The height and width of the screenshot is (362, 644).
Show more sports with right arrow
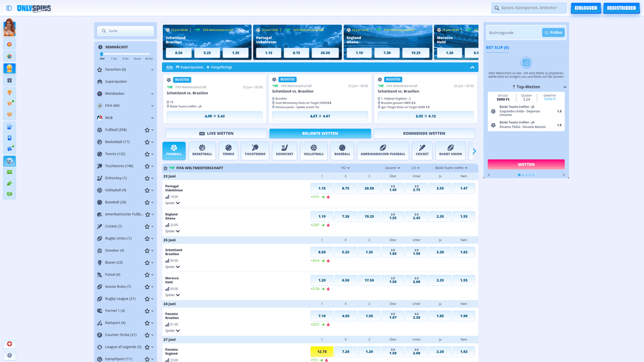coord(474,151)
